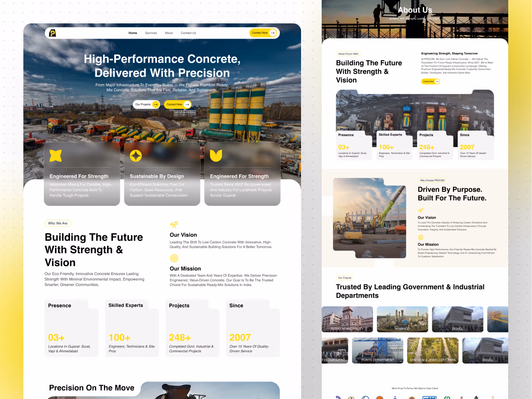Open the GHB Gem & Jewellery Park thumbnail
The image size is (532, 399).
tap(433, 350)
